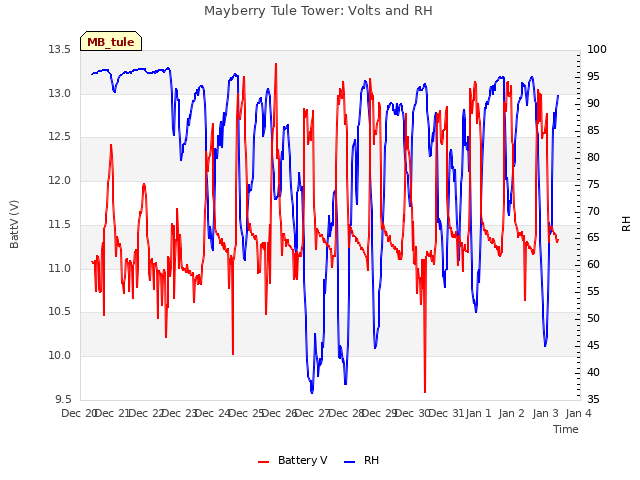The height and width of the screenshot is (480, 640).
Task: Click the 11.0 left axis value
Action: (x=60, y=269)
